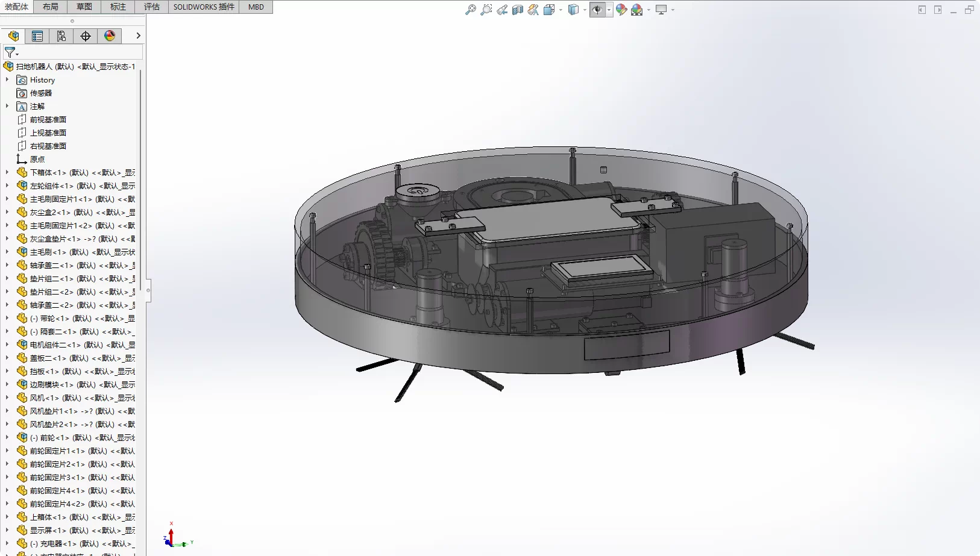The width and height of the screenshot is (980, 556).
Task: Click the View Settings monitor icon
Action: pyautogui.click(x=661, y=10)
